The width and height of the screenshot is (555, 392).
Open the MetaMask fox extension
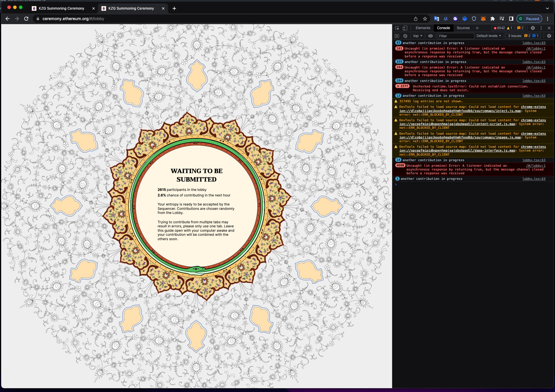[483, 19]
